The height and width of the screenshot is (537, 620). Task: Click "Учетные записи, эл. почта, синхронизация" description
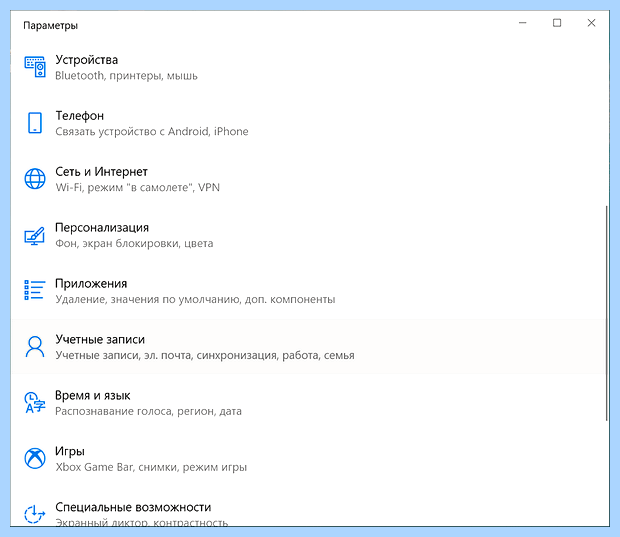click(x=205, y=355)
